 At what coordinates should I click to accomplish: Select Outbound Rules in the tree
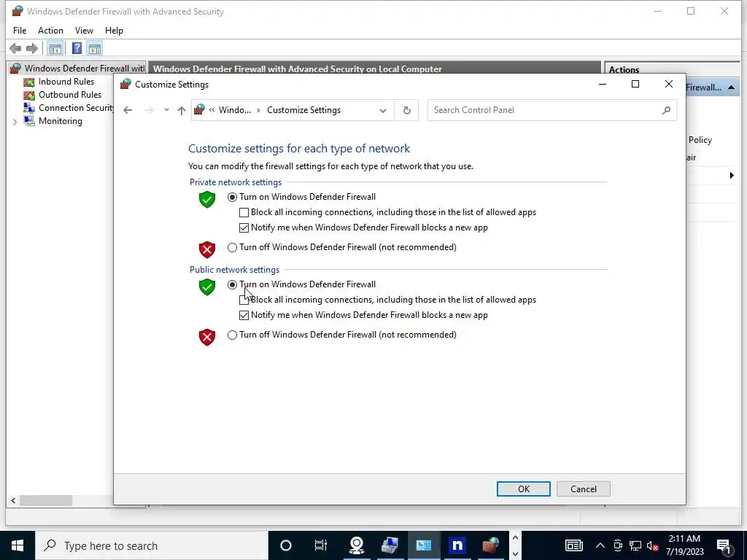(70, 95)
